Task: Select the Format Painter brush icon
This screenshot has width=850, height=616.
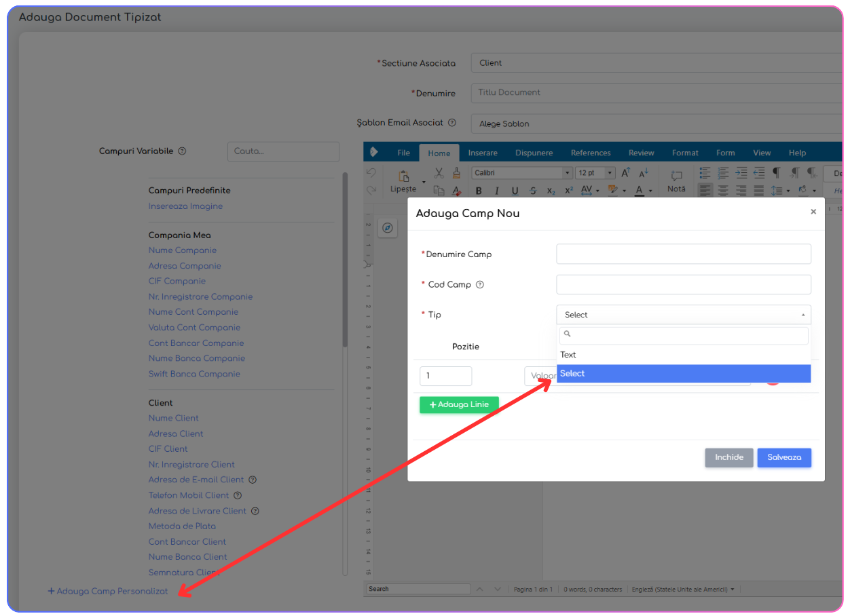Action: pyautogui.click(x=457, y=174)
